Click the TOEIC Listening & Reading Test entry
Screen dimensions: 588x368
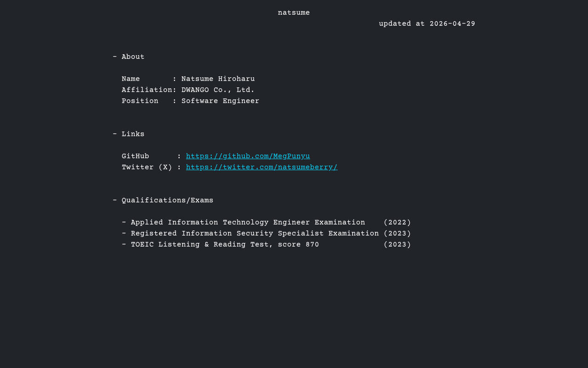tap(225, 245)
